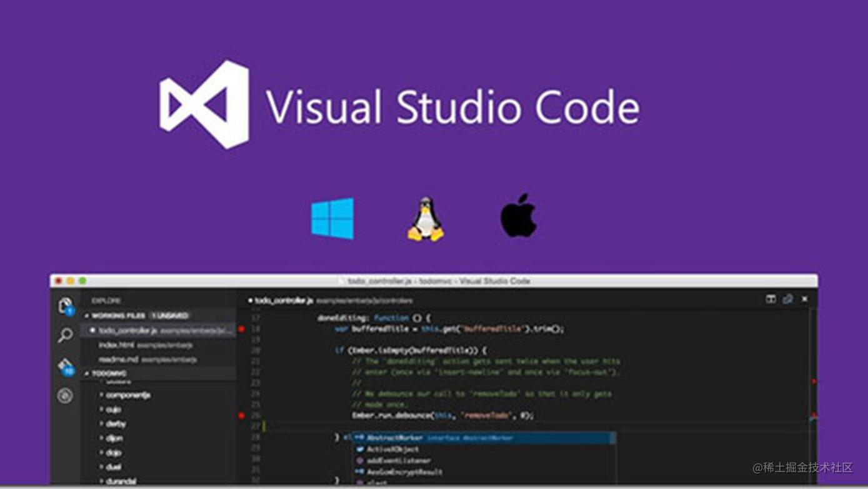868x489 pixels.
Task: Click the Linux penguin icon
Action: (x=426, y=219)
